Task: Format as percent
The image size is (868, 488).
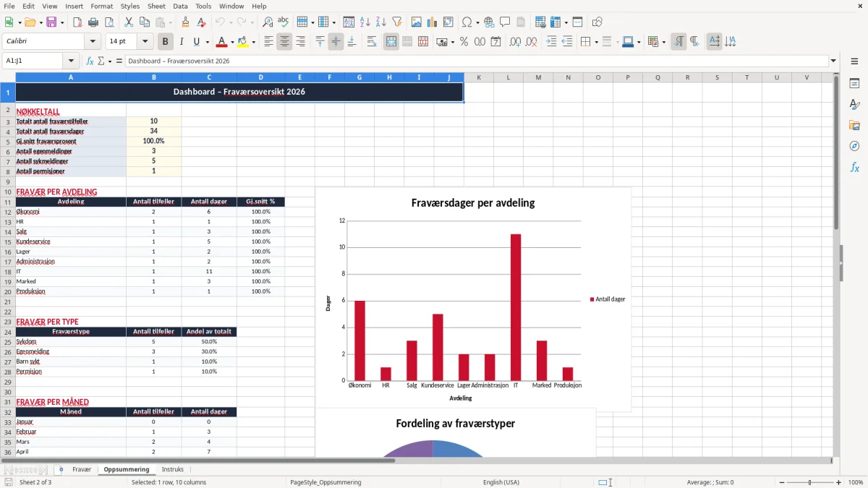Action: [464, 42]
